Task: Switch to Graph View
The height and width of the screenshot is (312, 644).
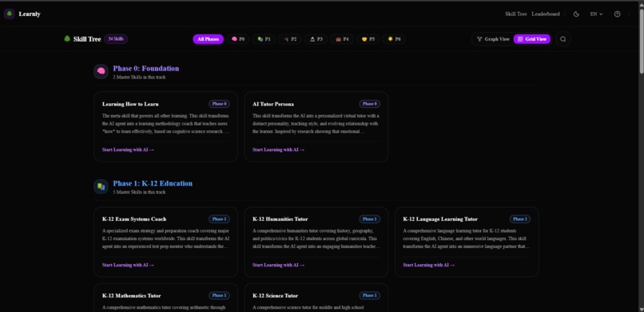Action: [x=493, y=39]
